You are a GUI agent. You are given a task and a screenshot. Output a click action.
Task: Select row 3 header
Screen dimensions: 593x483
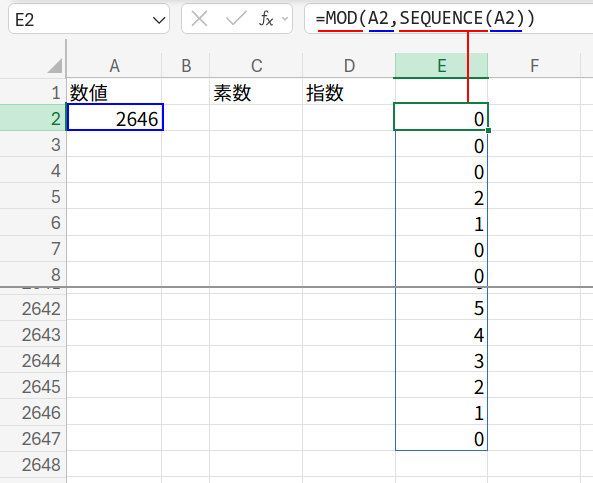[x=33, y=144]
